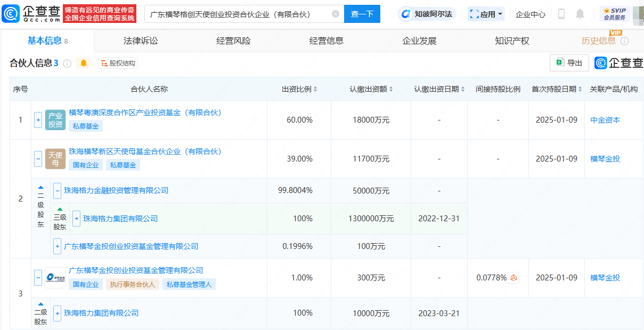Viewport: 644px width, 330px height.
Task: Click the 39.00% ratio cell
Action: point(299,159)
